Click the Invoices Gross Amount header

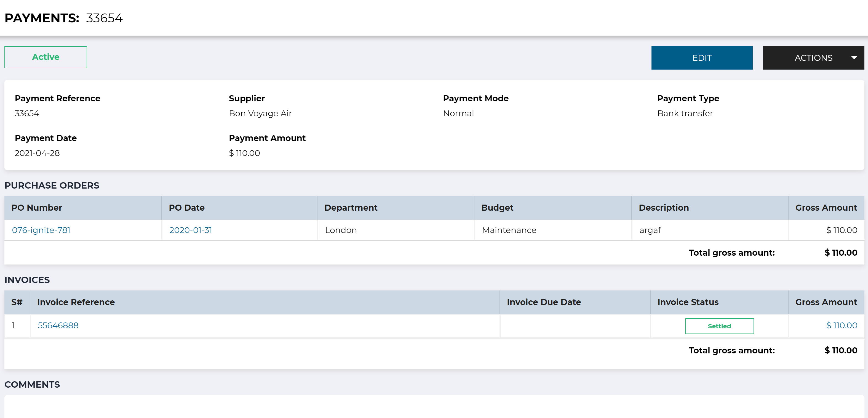tap(826, 302)
